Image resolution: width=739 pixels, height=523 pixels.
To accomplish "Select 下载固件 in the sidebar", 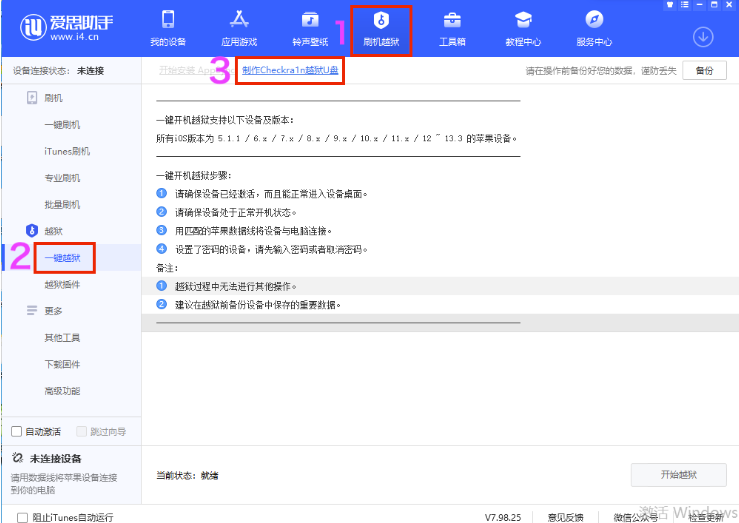I will 62,364.
